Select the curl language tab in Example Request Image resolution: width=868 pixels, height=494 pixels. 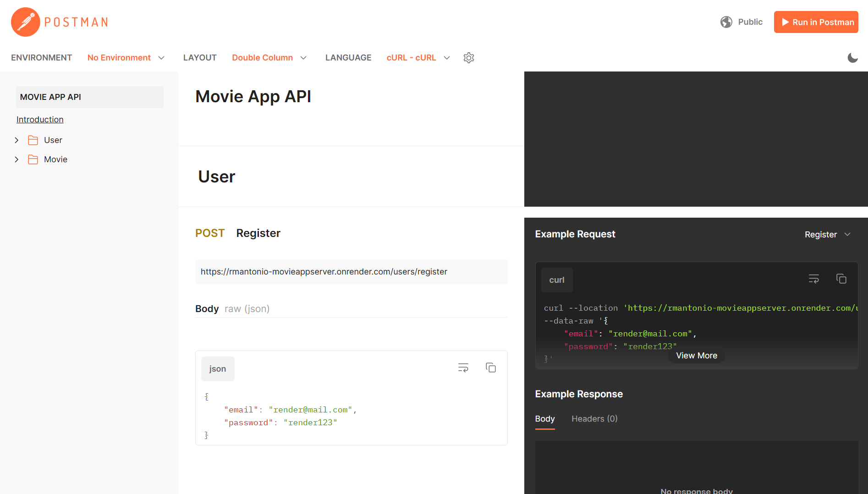tap(557, 280)
